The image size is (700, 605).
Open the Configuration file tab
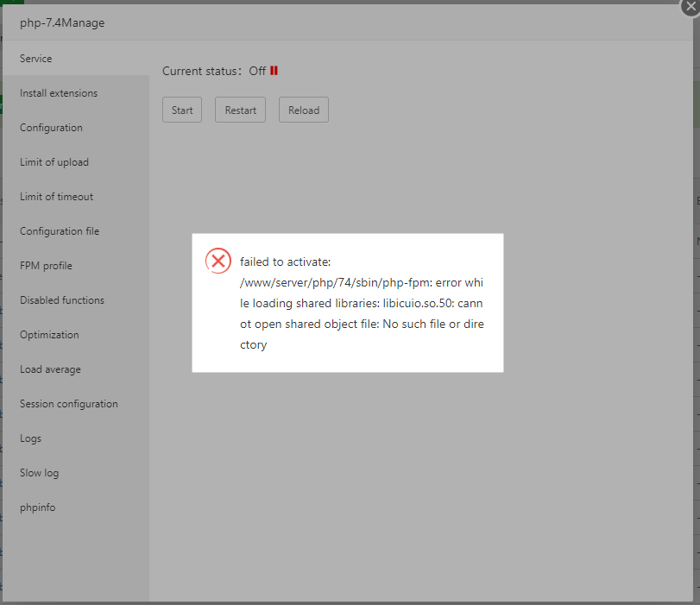click(x=60, y=231)
